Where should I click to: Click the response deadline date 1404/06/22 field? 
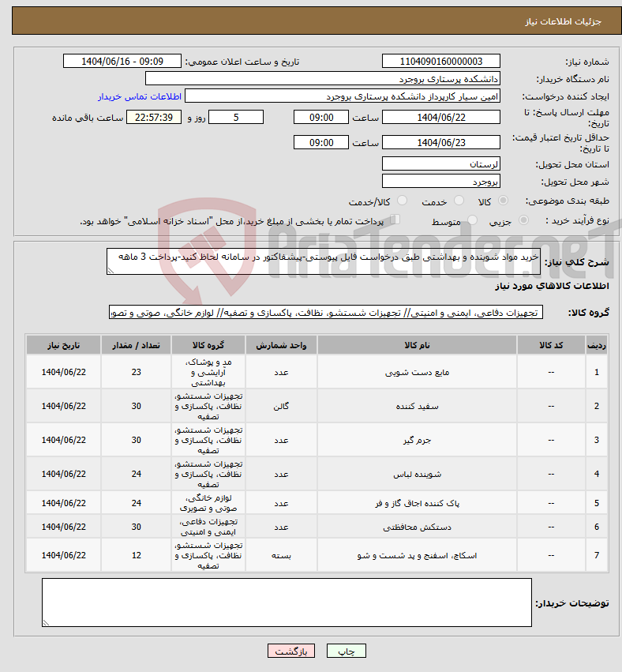pyautogui.click(x=440, y=118)
